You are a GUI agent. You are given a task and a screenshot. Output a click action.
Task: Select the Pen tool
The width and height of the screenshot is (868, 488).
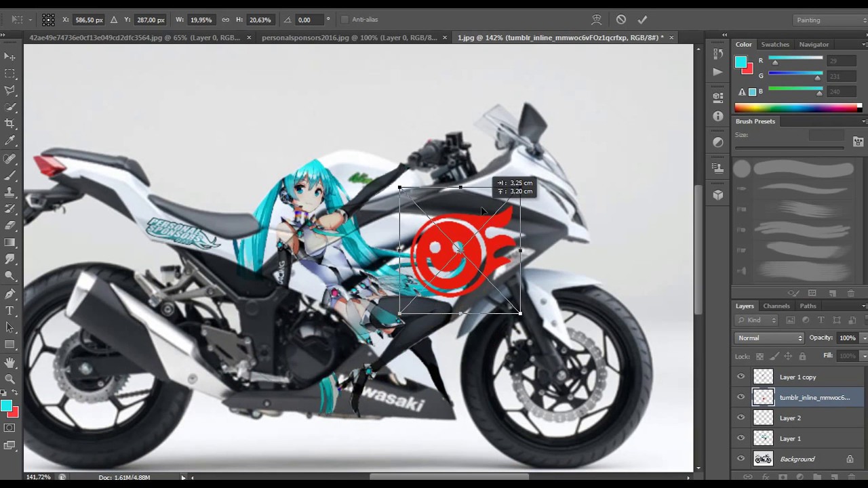coord(9,294)
